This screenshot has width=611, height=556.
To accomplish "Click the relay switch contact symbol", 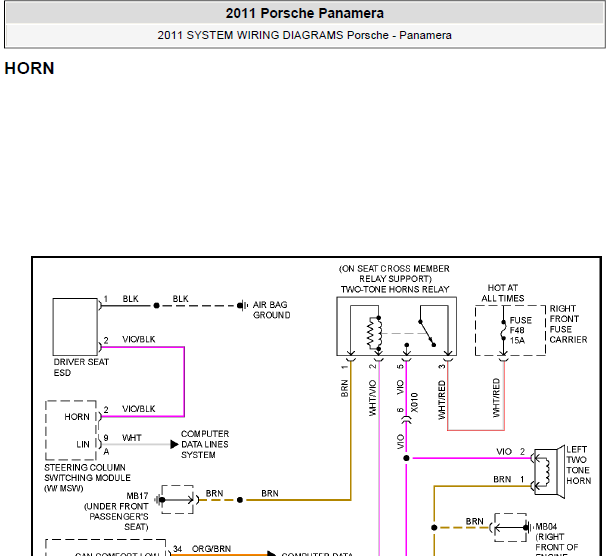I will tap(427, 333).
